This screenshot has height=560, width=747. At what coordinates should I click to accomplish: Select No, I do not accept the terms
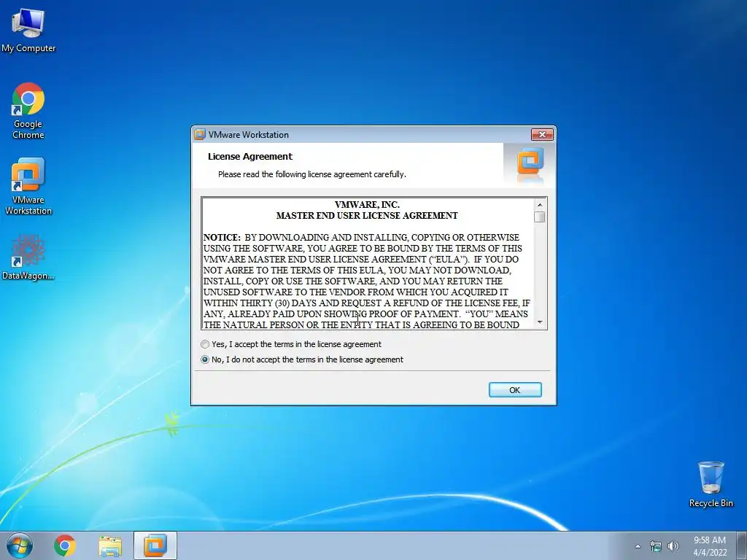click(x=302, y=359)
